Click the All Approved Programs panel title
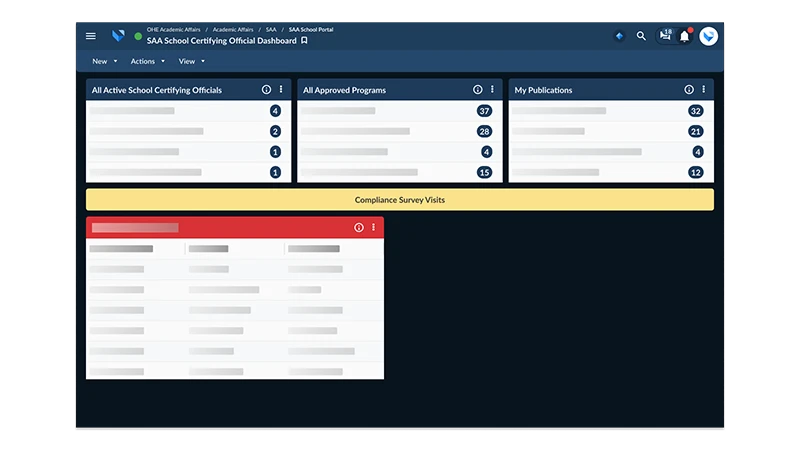Image resolution: width=800 pixels, height=450 pixels. click(344, 90)
